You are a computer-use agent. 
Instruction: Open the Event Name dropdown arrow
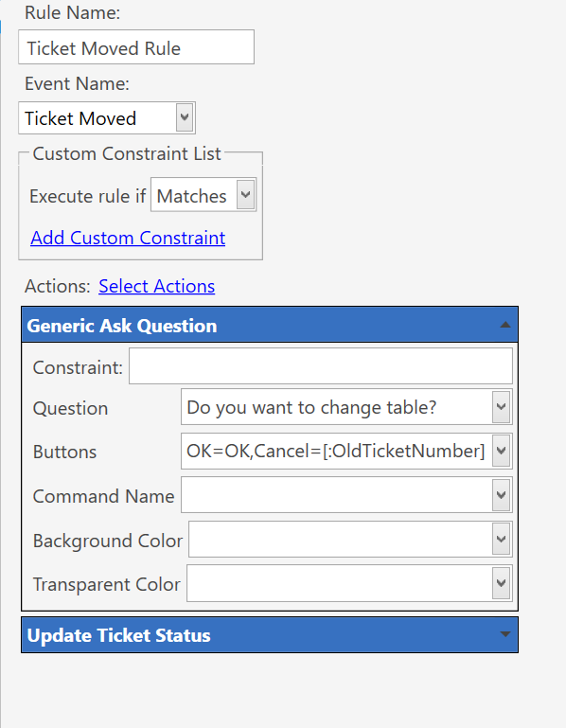(x=185, y=118)
